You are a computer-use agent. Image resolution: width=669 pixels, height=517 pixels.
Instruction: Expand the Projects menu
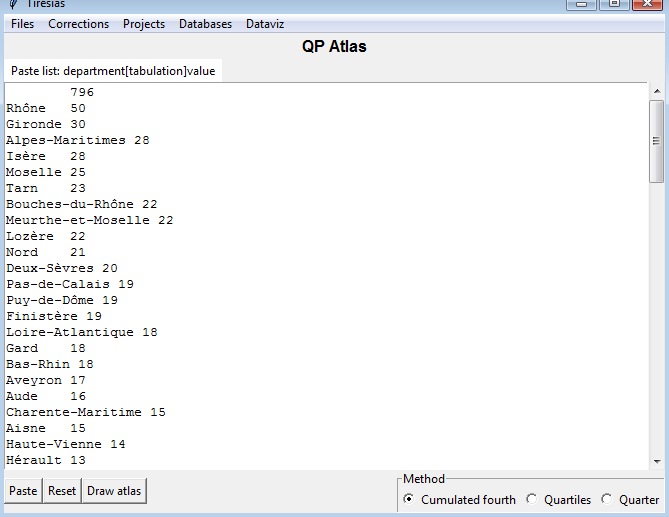point(144,24)
